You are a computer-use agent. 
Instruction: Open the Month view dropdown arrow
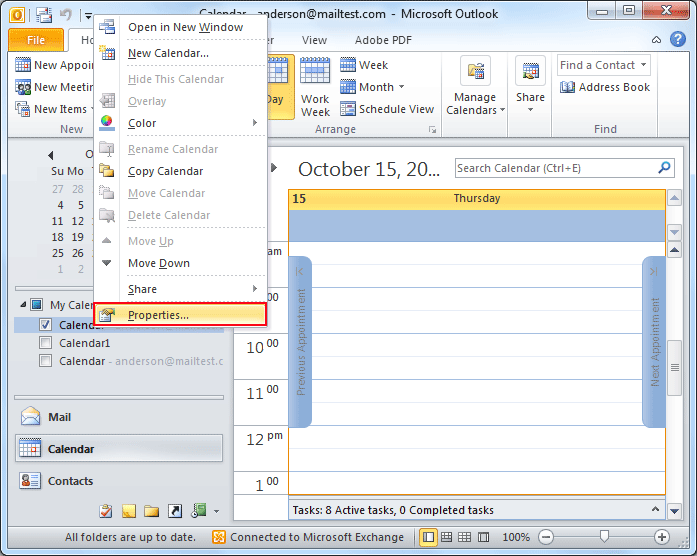click(401, 87)
